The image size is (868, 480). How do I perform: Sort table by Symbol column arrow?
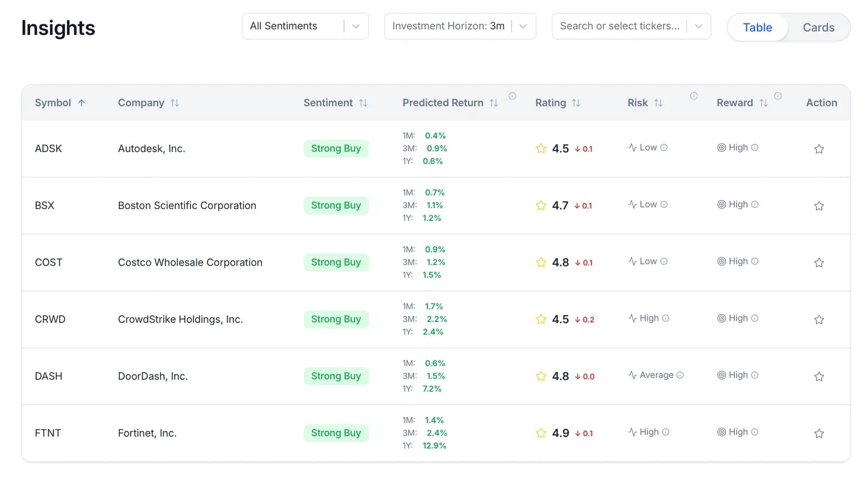(x=81, y=103)
